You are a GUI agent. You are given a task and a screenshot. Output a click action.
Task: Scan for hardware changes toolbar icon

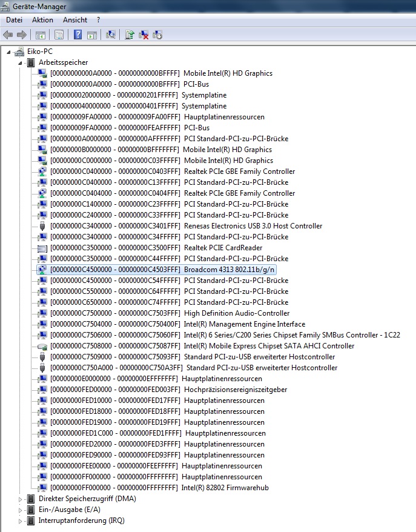(111, 35)
